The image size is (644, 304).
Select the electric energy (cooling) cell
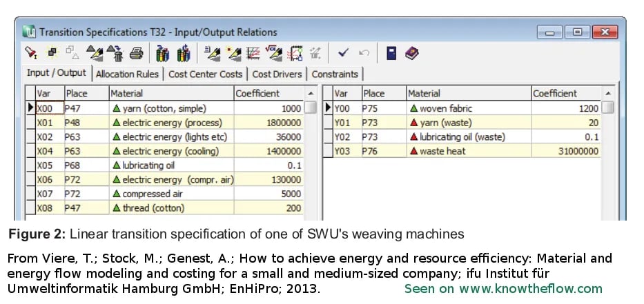172,151
